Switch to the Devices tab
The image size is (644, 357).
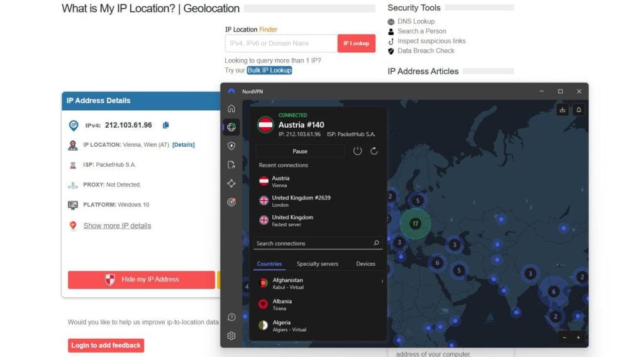pos(365,264)
